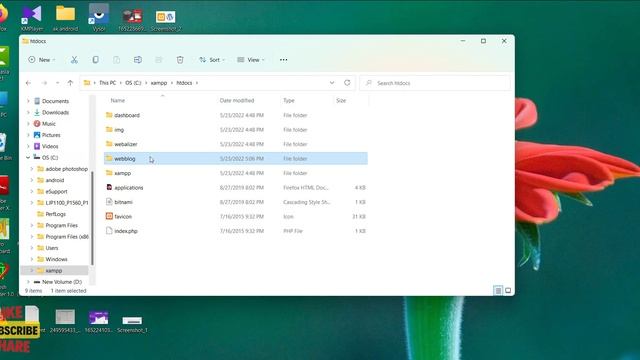Select Music in navigation pane
640x360 pixels.
point(49,124)
